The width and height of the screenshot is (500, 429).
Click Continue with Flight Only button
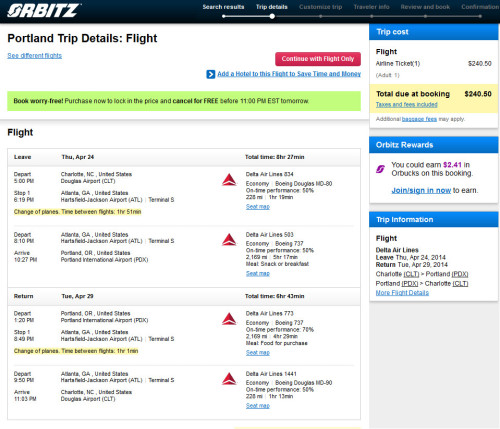pos(318,59)
